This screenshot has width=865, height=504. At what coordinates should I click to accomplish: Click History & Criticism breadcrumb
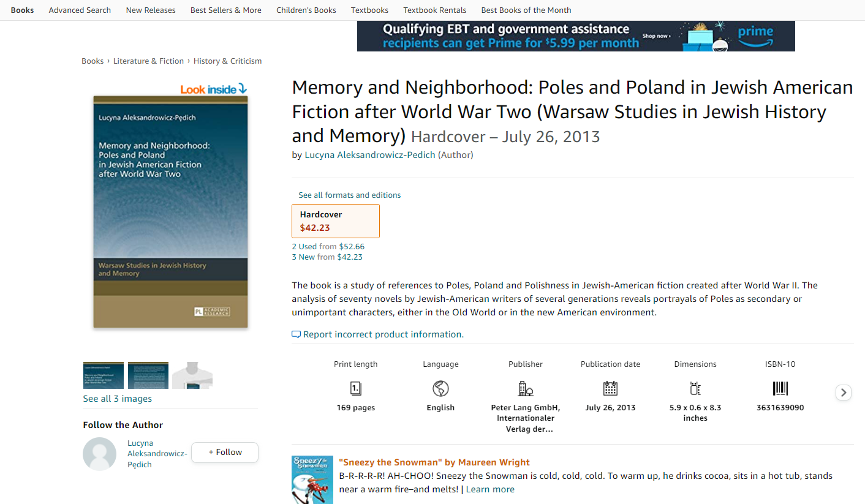[x=228, y=61]
